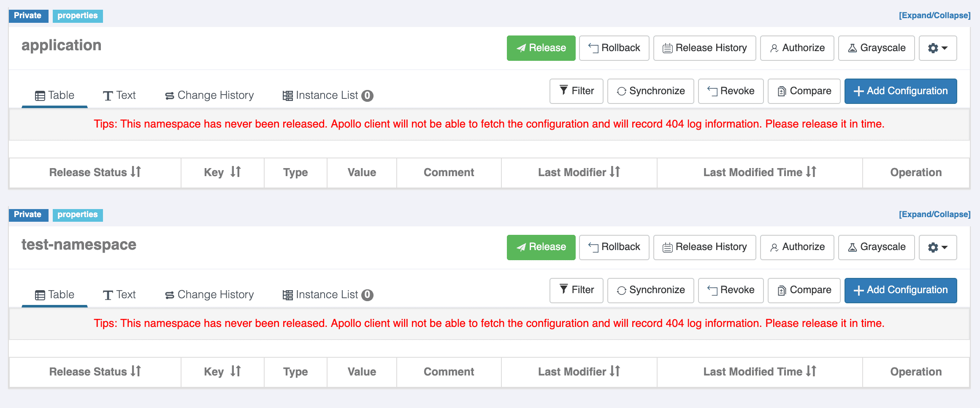The height and width of the screenshot is (408, 980).
Task: Click the Authorize person icon for application
Action: click(x=774, y=48)
